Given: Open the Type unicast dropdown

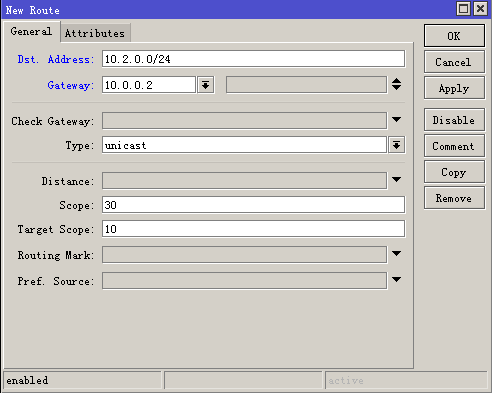Looking at the screenshot, I should pyautogui.click(x=396, y=145).
